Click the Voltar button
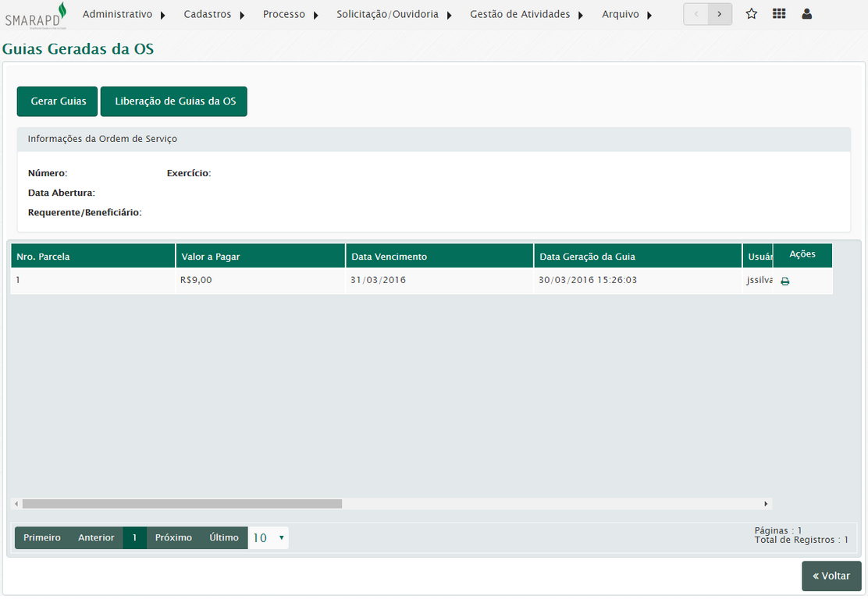Image resolution: width=868 pixels, height=599 pixels. tap(831, 576)
